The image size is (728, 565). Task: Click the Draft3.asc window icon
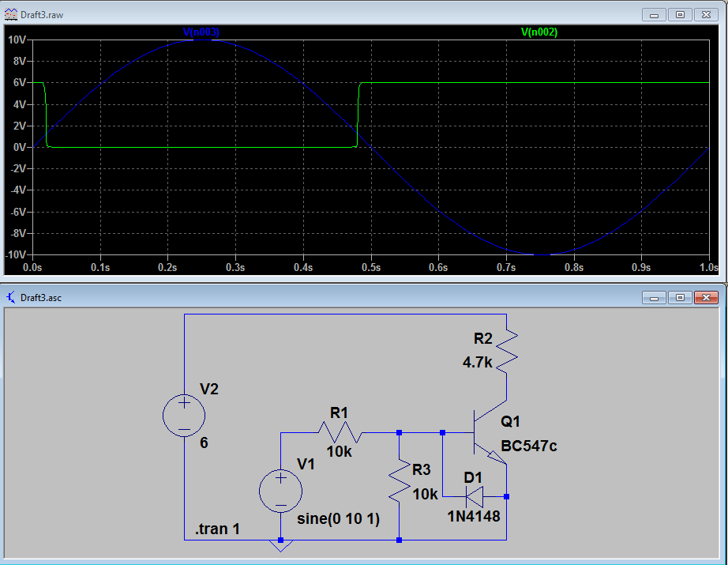11,297
